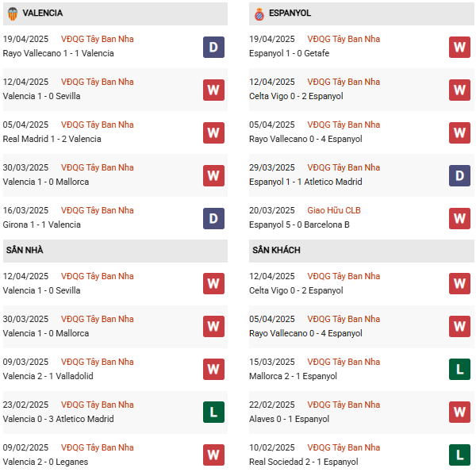Open league link on Girona 1-1 Valencia row
The height and width of the screenshot is (472, 476).
click(98, 210)
